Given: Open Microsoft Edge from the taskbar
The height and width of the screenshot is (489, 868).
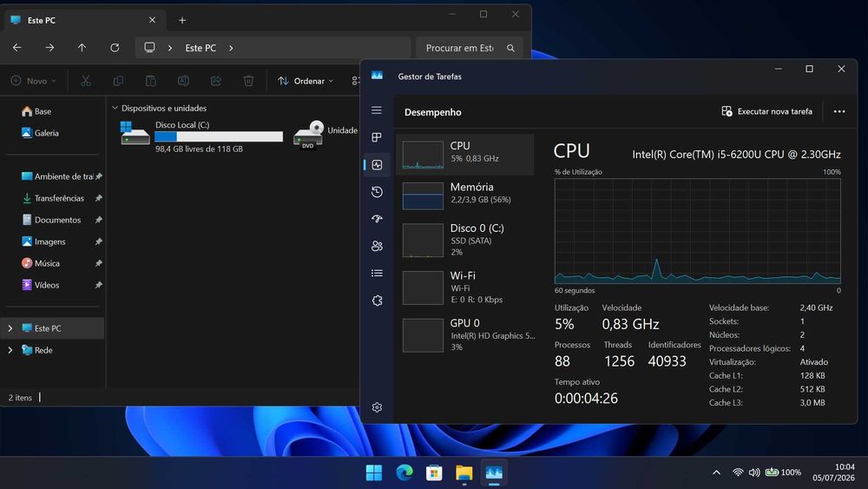Looking at the screenshot, I should pyautogui.click(x=404, y=472).
